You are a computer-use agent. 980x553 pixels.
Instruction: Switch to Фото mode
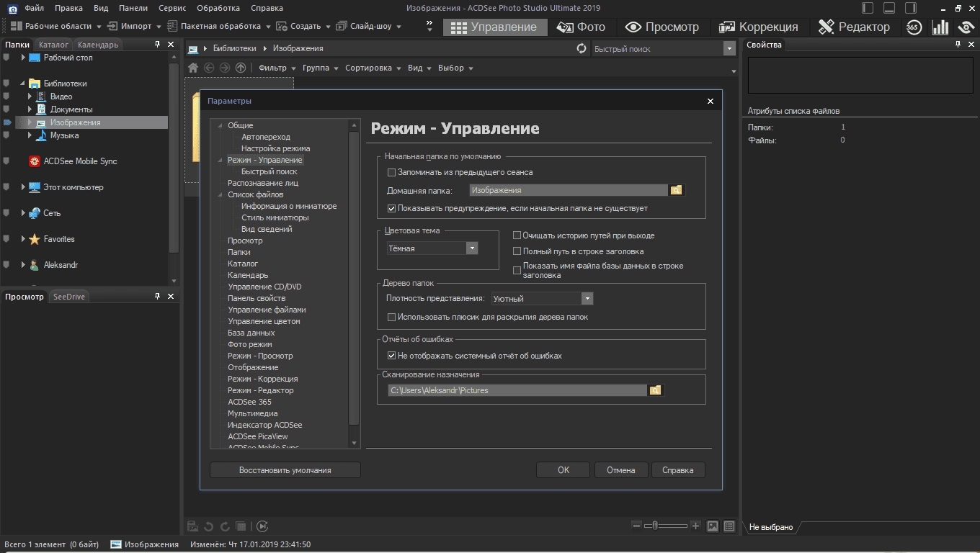[581, 27]
